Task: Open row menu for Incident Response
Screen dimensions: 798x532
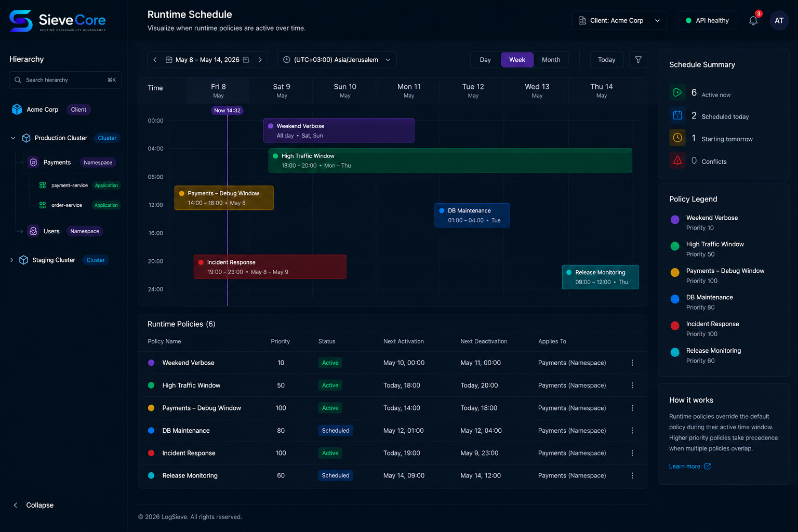Action: point(632,453)
